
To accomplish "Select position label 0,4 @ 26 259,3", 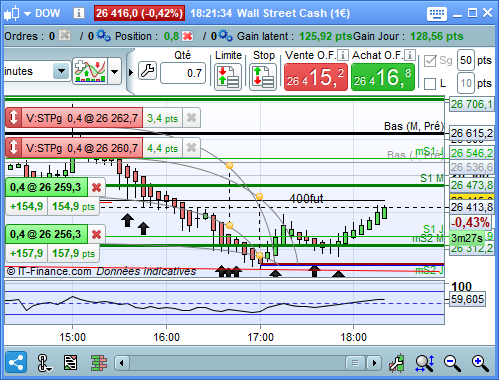I will tap(46, 187).
